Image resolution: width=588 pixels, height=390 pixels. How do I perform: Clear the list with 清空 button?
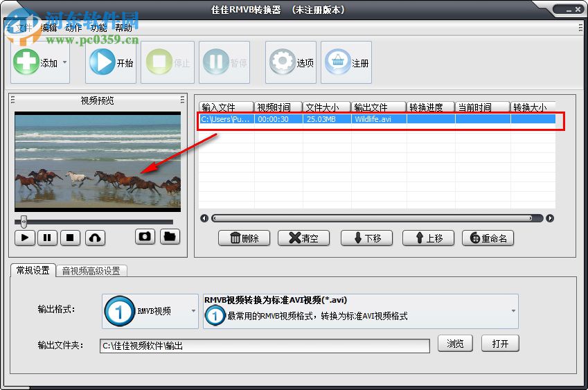point(304,238)
